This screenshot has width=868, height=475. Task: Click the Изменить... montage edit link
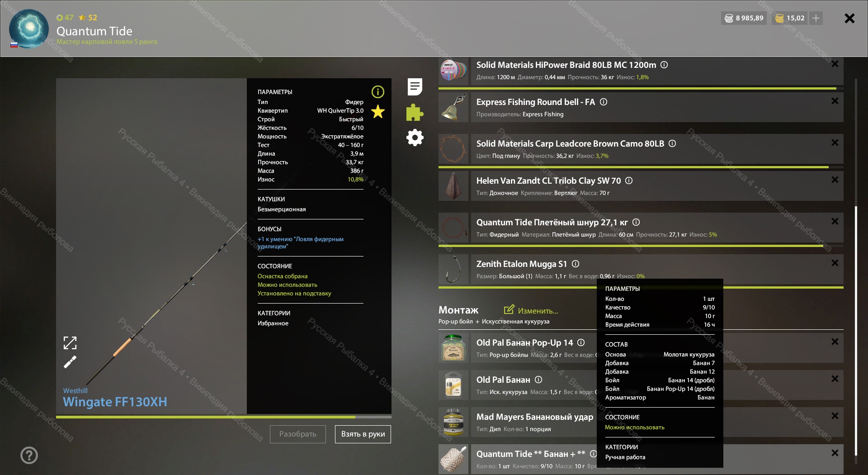point(531,311)
